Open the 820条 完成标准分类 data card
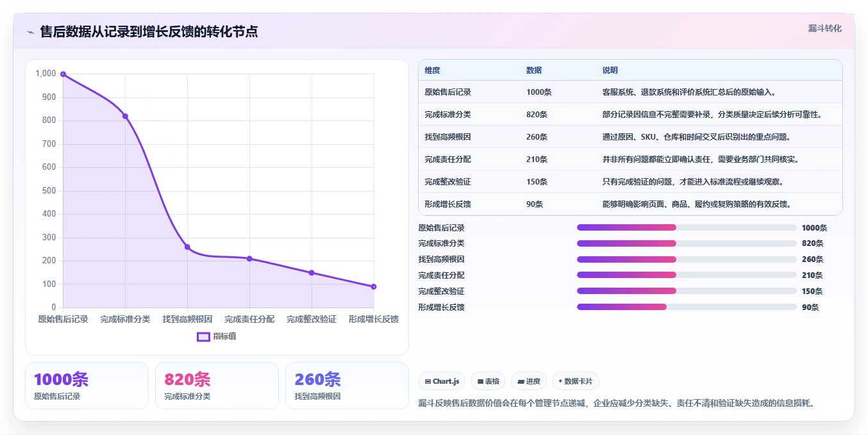The width and height of the screenshot is (868, 435). pyautogui.click(x=217, y=386)
